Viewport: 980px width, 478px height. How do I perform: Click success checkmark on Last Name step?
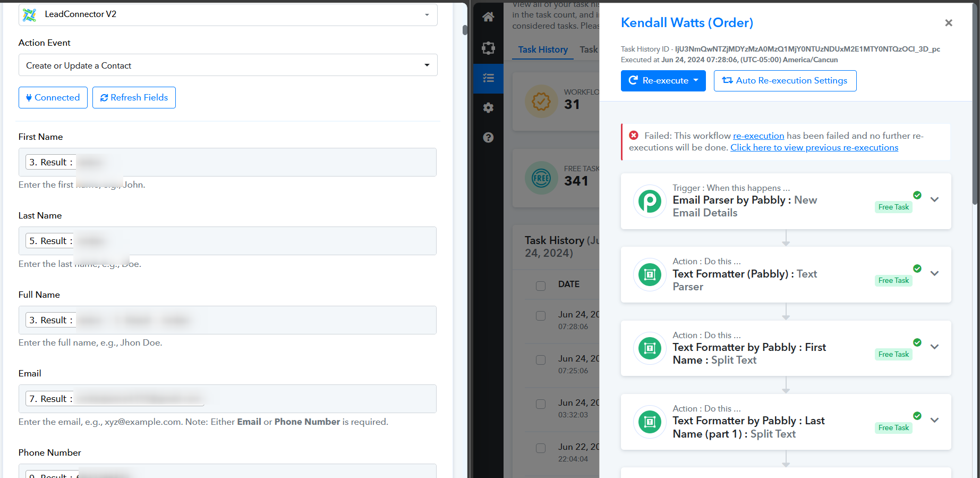[x=917, y=416]
